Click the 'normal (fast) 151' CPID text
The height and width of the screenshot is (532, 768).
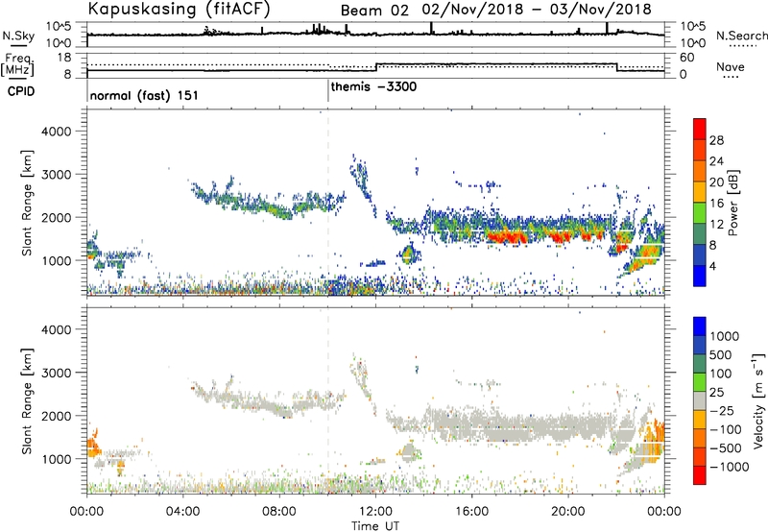click(144, 95)
